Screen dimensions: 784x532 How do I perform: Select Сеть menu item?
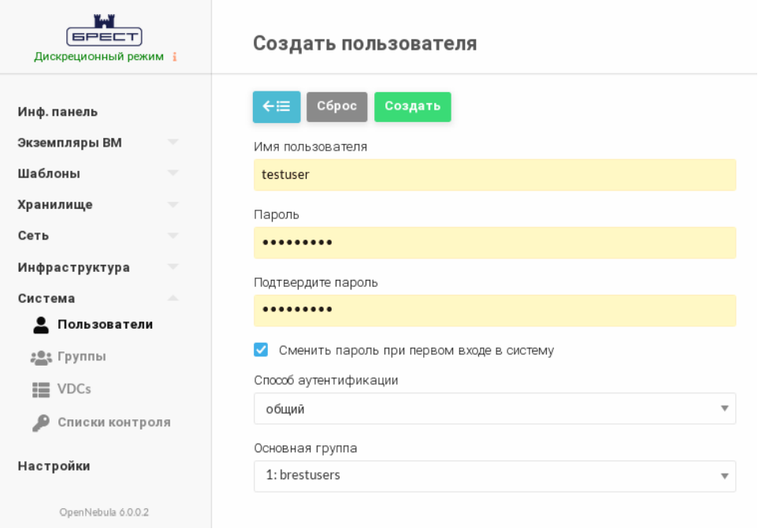coord(34,236)
